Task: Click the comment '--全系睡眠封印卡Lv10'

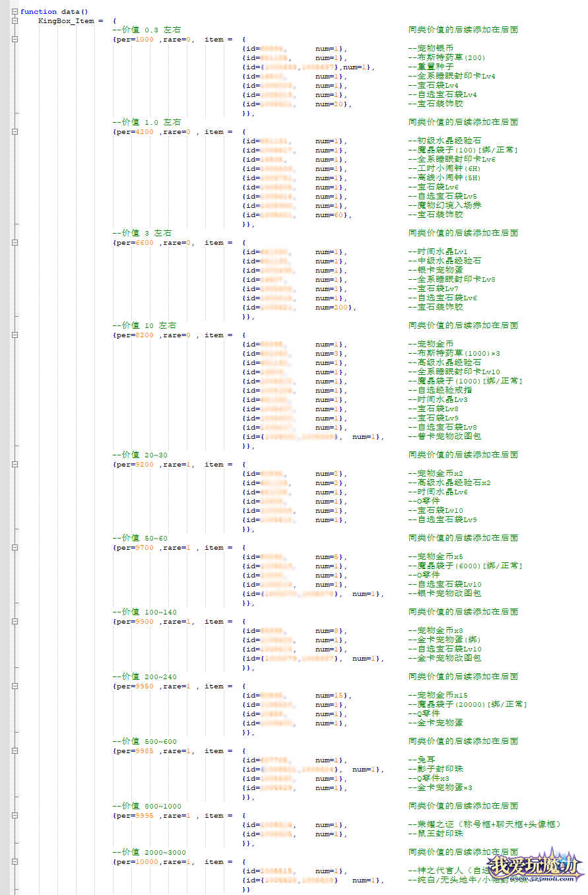Action: click(454, 372)
